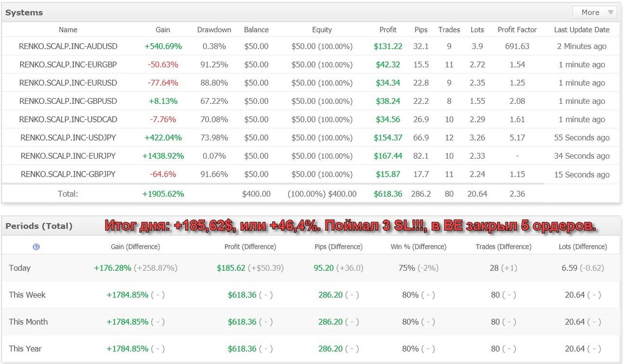Open RENKO.SCALP.INC-EURJPY system
The width and height of the screenshot is (623, 364).
point(68,156)
